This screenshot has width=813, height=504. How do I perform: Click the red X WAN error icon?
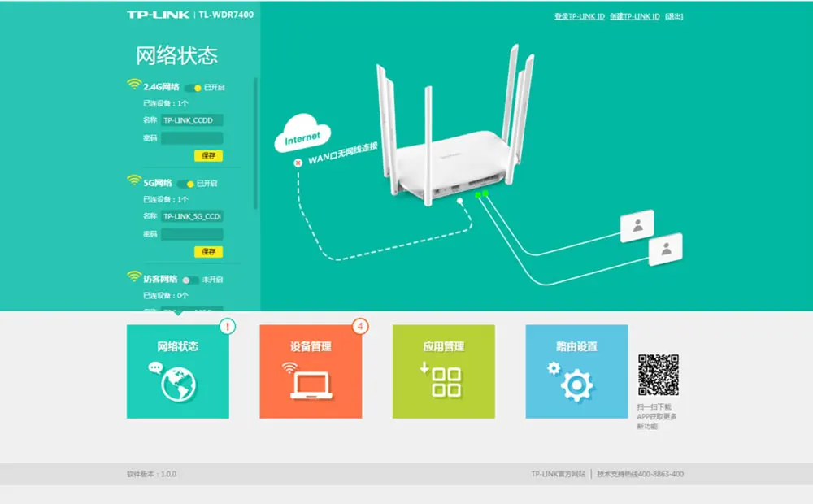click(x=298, y=163)
